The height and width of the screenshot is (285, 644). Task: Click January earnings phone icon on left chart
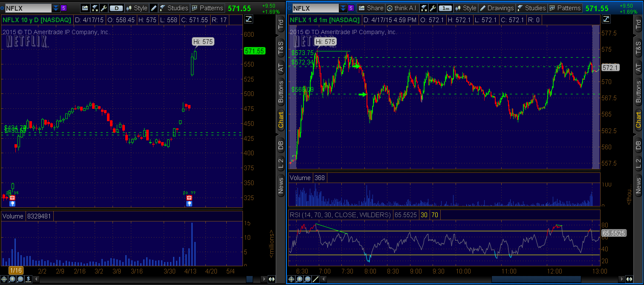(x=12, y=198)
